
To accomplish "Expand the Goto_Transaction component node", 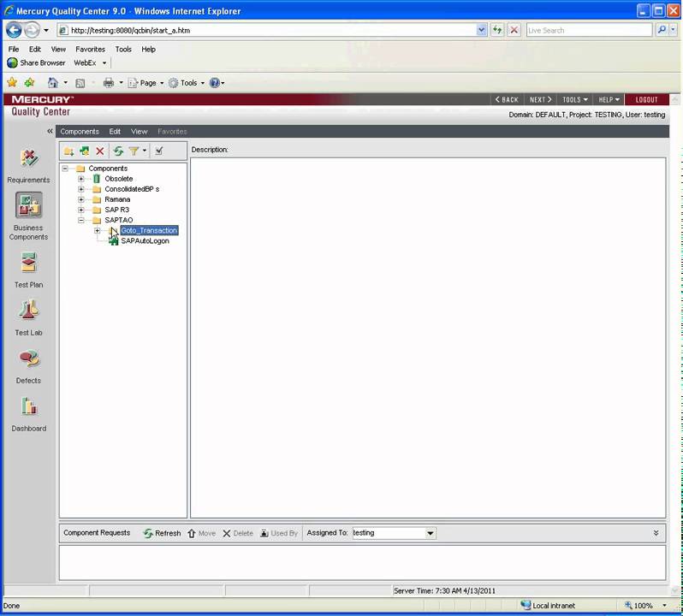I will point(97,230).
